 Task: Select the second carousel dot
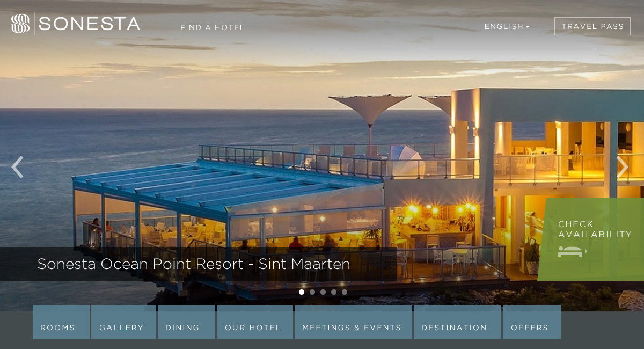click(312, 292)
